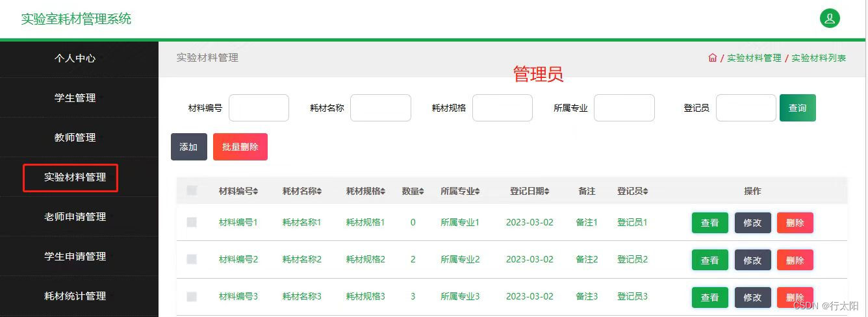Check the row for 材料编号1
This screenshot has height=317, width=868.
click(x=192, y=222)
